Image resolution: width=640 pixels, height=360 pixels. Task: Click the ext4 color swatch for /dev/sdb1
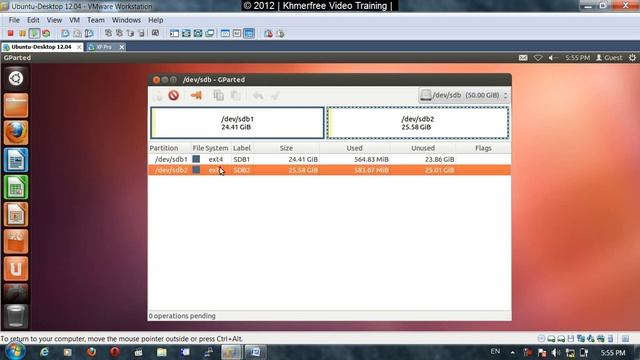pos(196,159)
